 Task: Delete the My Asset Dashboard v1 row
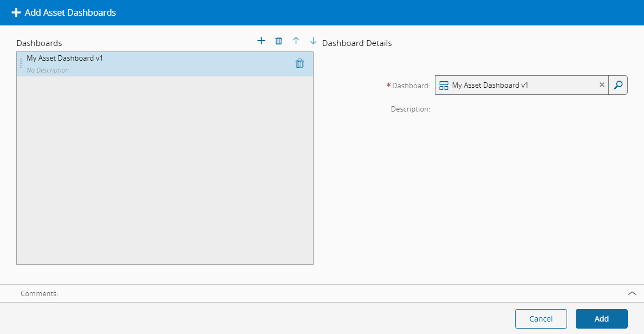300,63
